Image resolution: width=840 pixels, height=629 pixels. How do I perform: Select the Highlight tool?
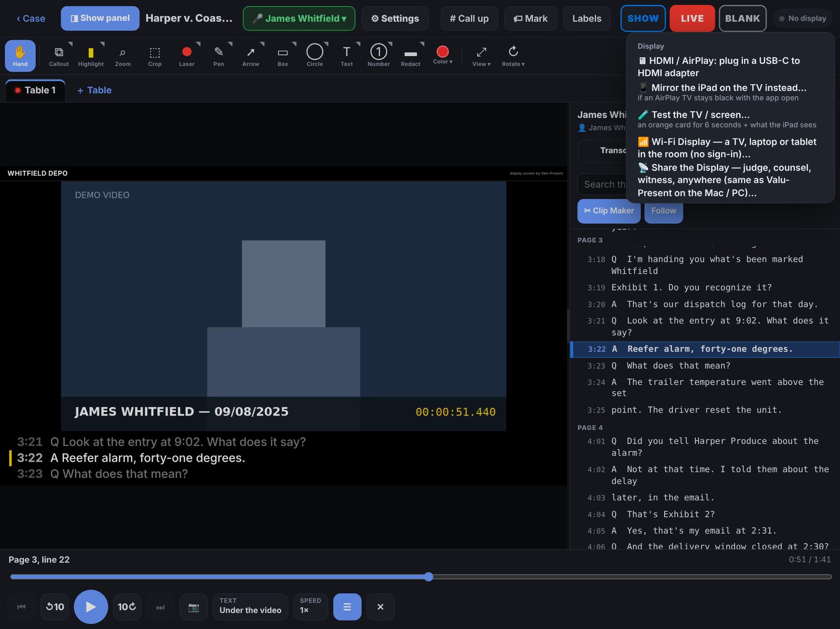pos(91,56)
